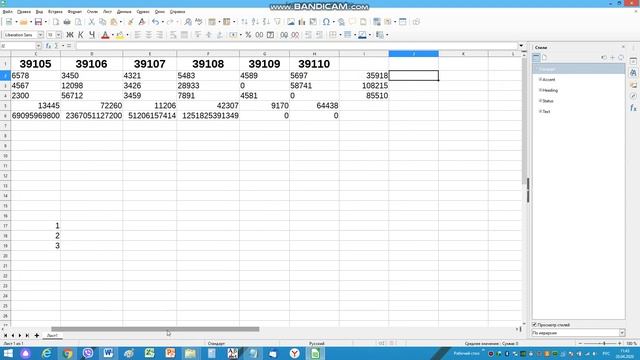The height and width of the screenshot is (360, 640).
Task: Open the Данные menu
Action: coord(124,12)
